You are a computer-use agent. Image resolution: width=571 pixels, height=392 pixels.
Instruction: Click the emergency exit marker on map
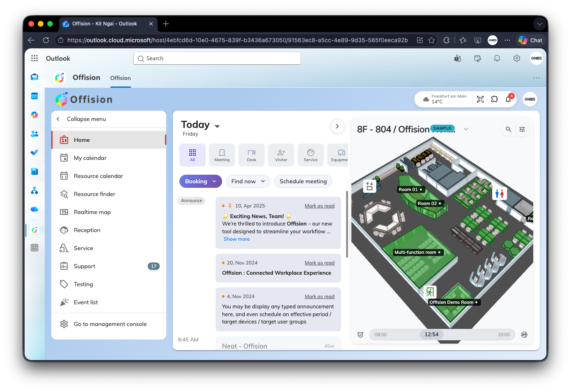pyautogui.click(x=430, y=292)
